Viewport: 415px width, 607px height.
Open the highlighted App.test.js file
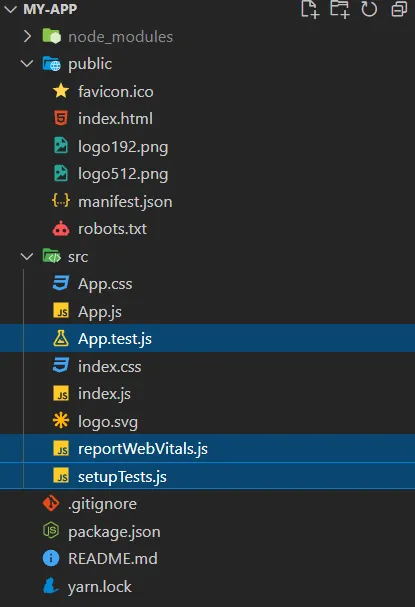tap(115, 339)
